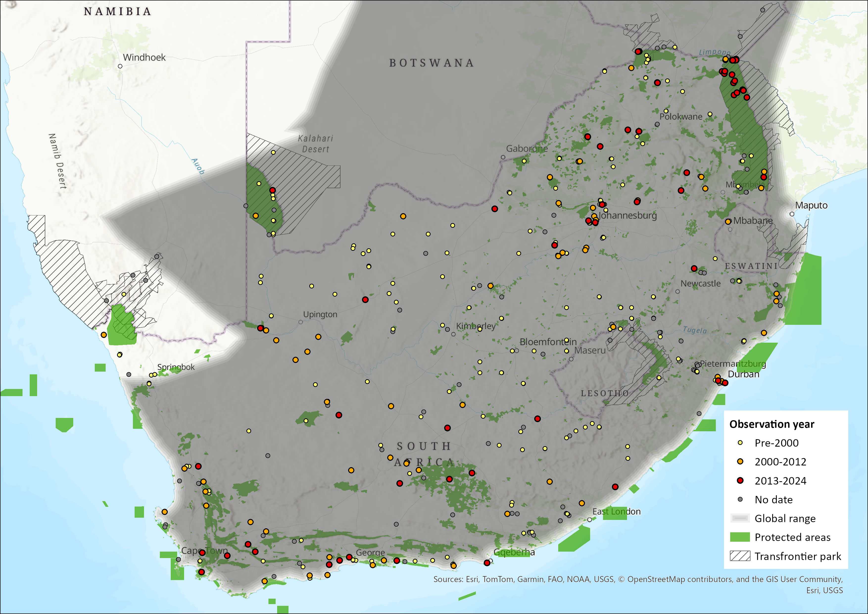Click the Maputo city marker circle

pos(792,214)
